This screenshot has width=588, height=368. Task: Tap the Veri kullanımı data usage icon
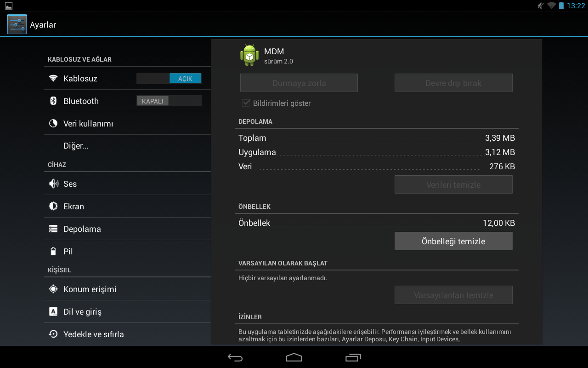pyautogui.click(x=53, y=123)
